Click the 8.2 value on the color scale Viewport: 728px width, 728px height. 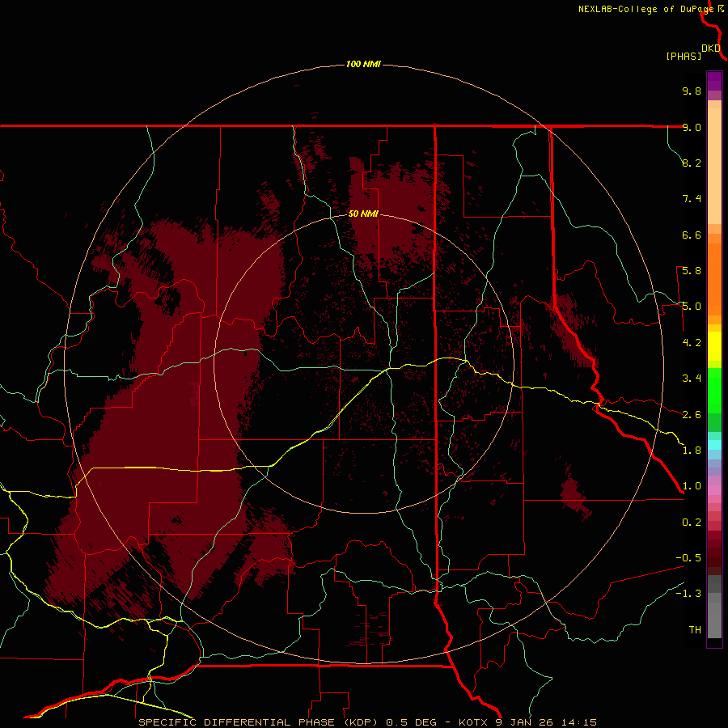point(692,163)
